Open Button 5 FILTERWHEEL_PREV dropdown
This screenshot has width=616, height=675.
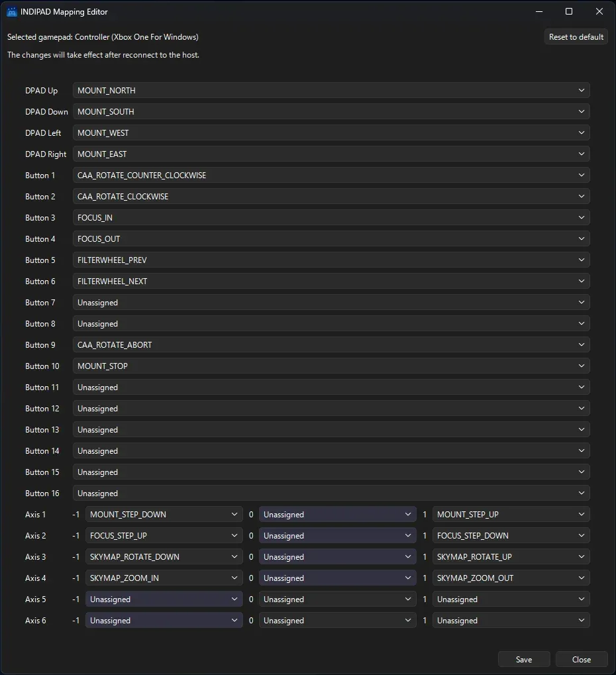(331, 260)
